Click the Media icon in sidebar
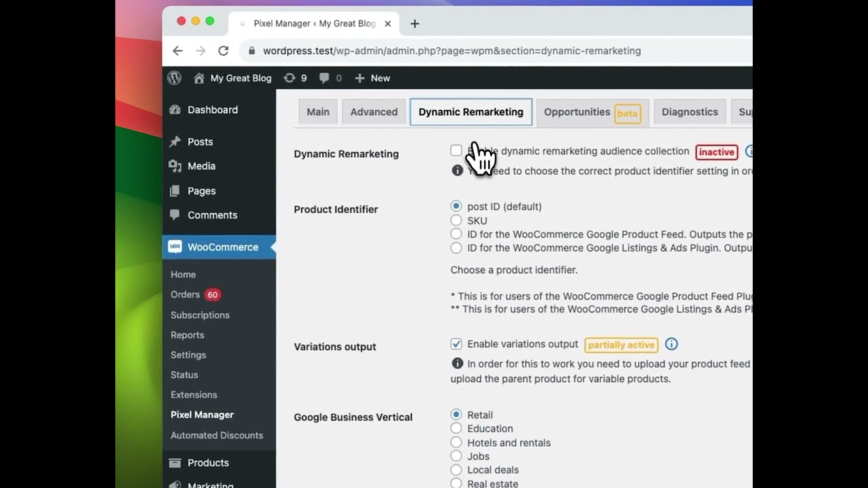 [175, 166]
